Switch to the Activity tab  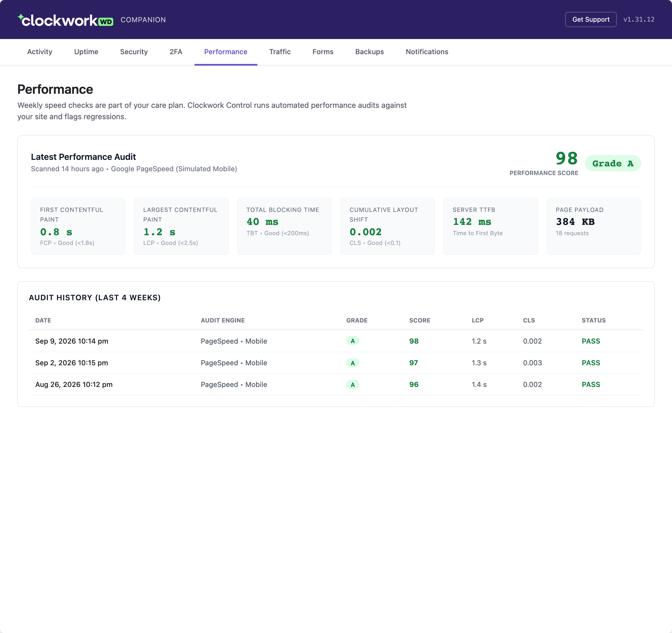(40, 52)
